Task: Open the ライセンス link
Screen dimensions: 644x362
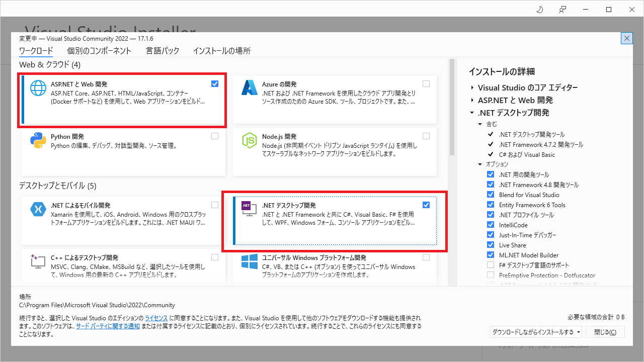Action: [156, 318]
